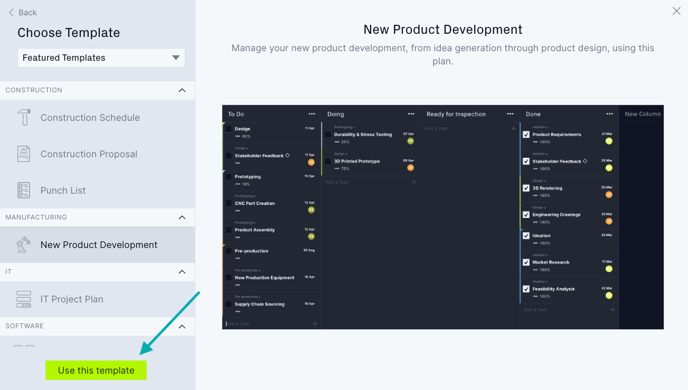Click the Ready for Inspection column header
The image size is (688, 390).
pyautogui.click(x=456, y=114)
